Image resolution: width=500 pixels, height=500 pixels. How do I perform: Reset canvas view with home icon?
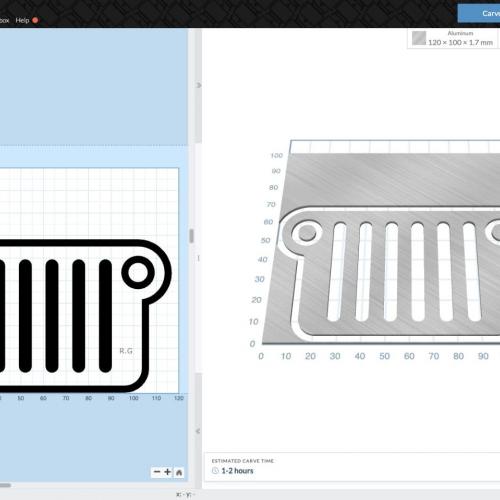(179, 472)
